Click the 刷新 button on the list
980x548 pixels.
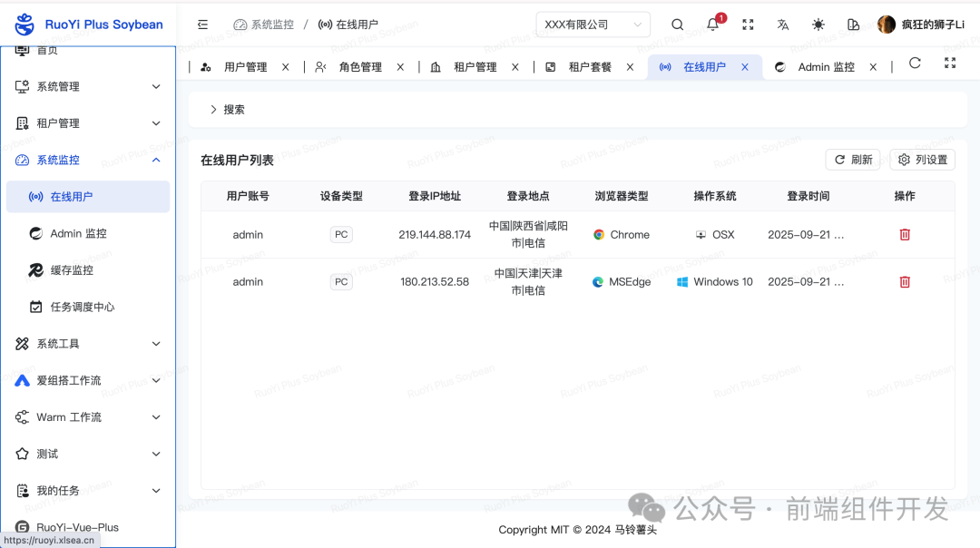pos(853,159)
